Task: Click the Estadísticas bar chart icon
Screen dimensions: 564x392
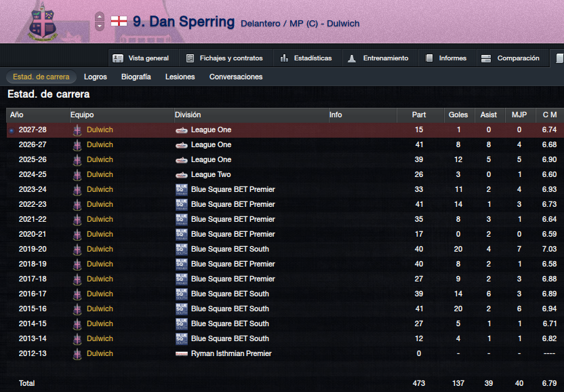Action: click(284, 58)
